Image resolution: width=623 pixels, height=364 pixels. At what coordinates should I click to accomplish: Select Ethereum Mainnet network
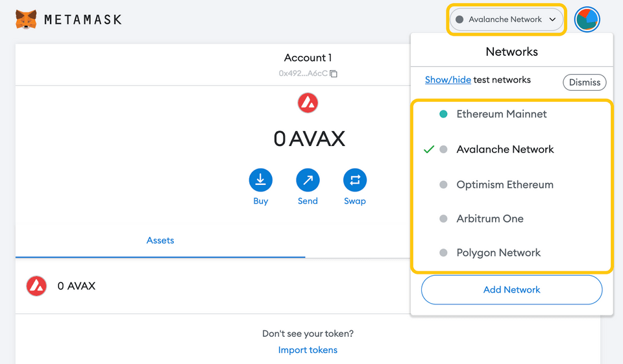pos(501,114)
